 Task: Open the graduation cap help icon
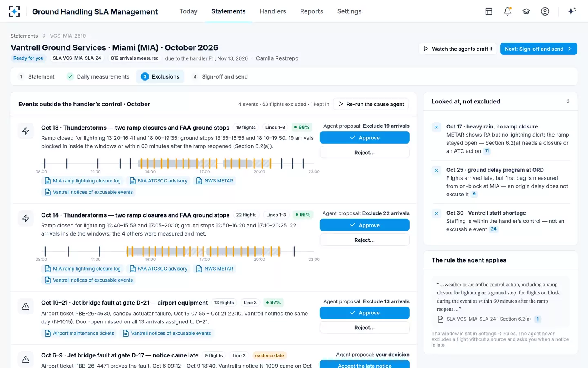(526, 11)
